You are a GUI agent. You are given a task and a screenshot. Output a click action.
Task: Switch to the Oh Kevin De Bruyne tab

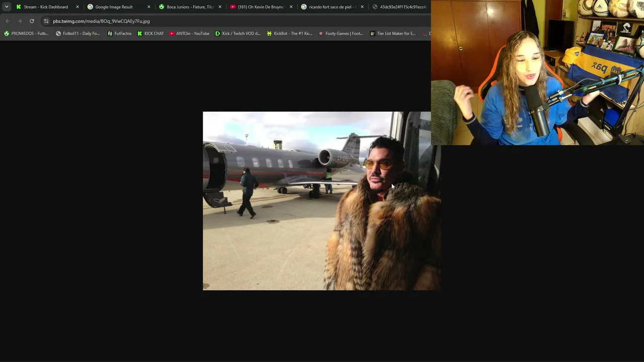pyautogui.click(x=262, y=7)
